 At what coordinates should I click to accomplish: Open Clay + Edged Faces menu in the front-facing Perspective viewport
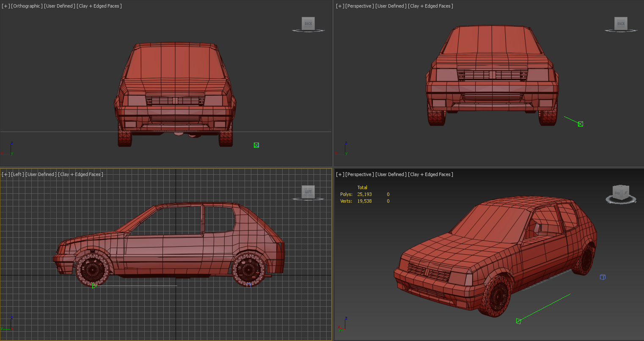pyautogui.click(x=431, y=6)
